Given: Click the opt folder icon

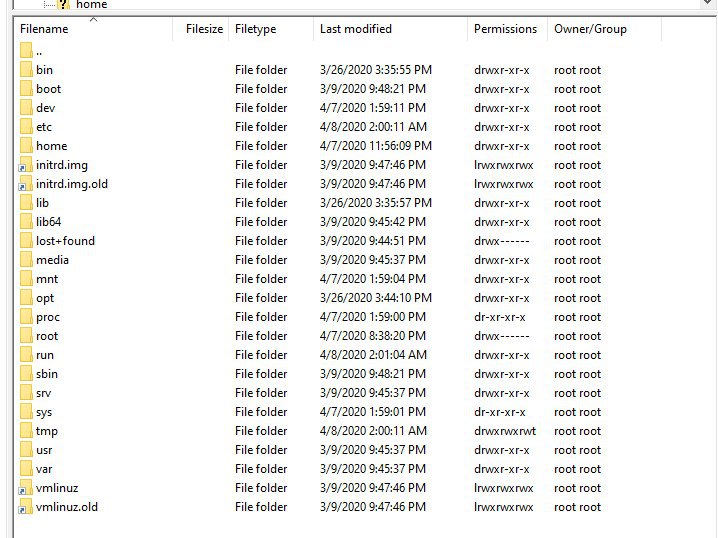Looking at the screenshot, I should [x=26, y=298].
